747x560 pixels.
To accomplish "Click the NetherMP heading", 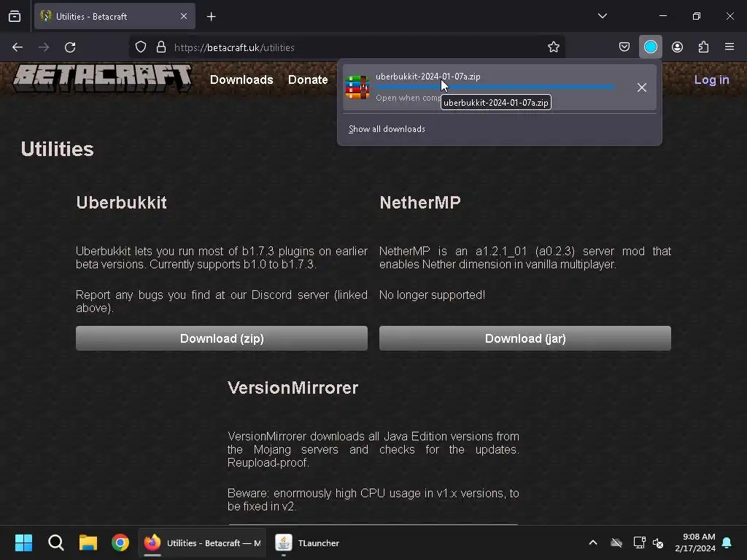I will click(x=420, y=203).
